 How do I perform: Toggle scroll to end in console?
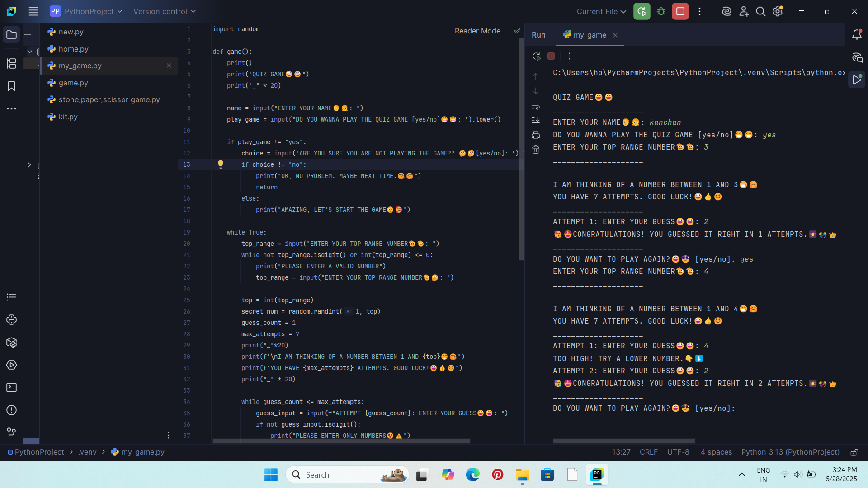(x=536, y=120)
